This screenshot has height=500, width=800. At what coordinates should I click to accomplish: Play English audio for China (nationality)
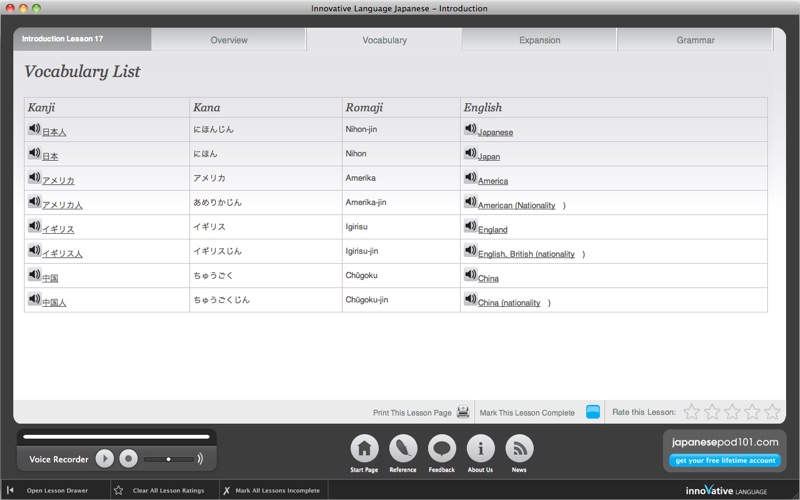[470, 298]
